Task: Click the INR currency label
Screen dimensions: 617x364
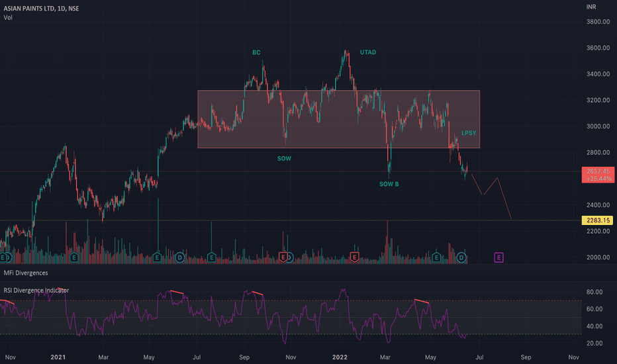Action: [591, 7]
